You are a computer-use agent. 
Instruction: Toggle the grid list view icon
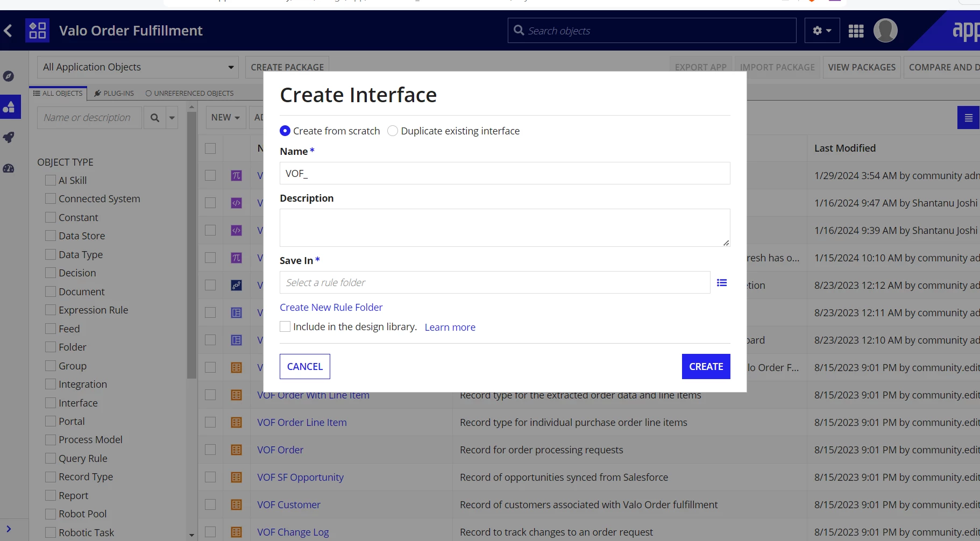click(x=968, y=118)
